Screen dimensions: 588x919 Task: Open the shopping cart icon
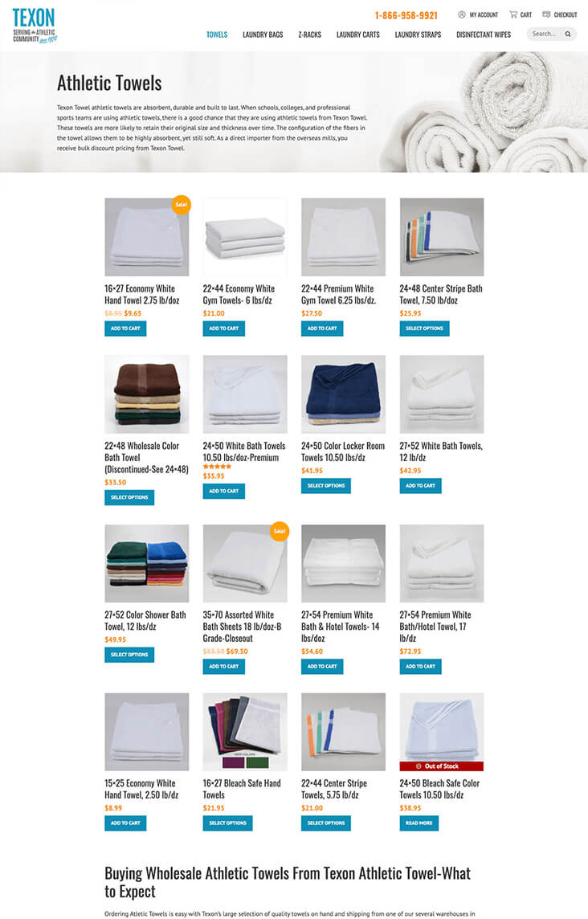point(513,14)
